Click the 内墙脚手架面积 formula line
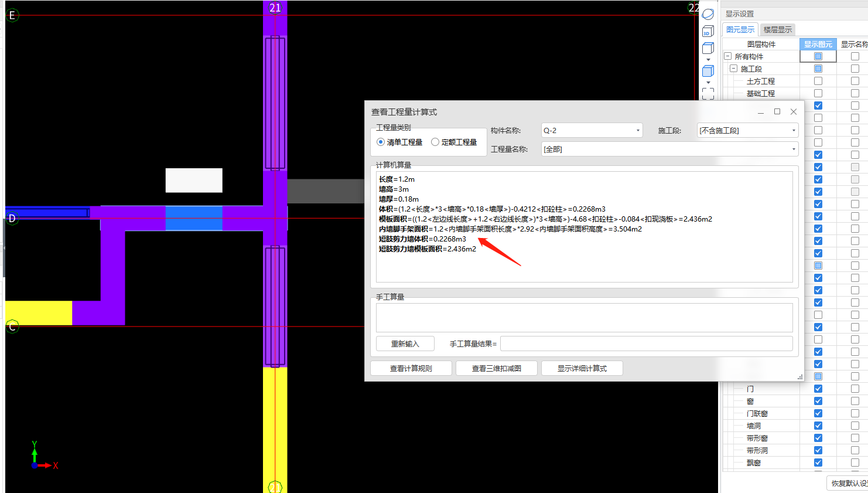Screen dimensions: 868x493 tap(510, 229)
